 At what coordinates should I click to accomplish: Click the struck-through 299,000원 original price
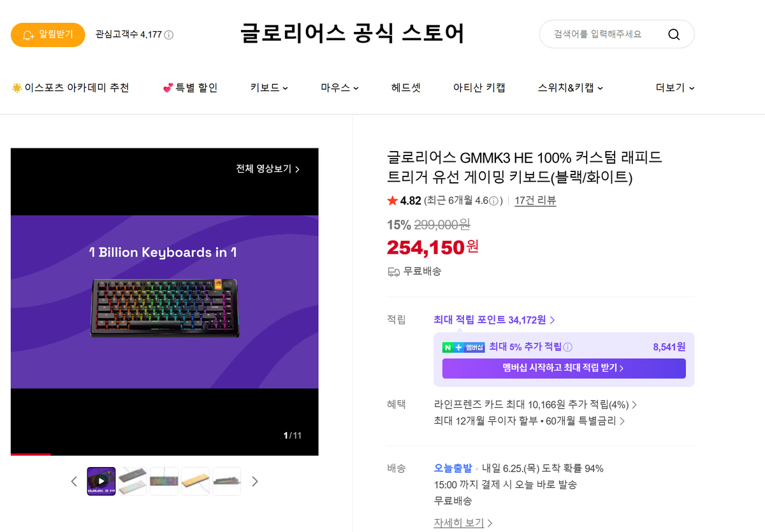442,224
